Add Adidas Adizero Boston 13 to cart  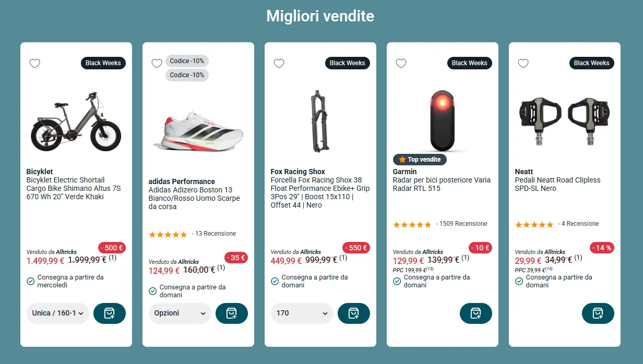tap(232, 313)
